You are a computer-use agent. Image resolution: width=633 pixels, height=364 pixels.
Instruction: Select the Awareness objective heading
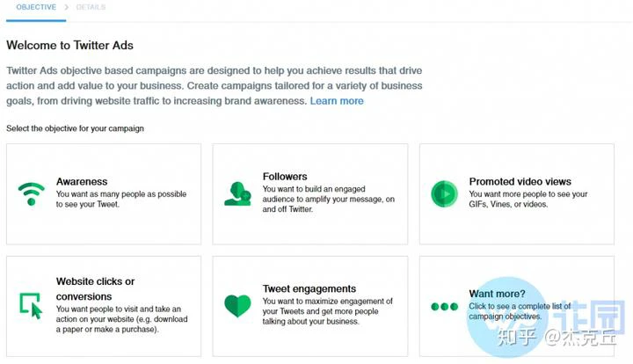click(x=82, y=182)
